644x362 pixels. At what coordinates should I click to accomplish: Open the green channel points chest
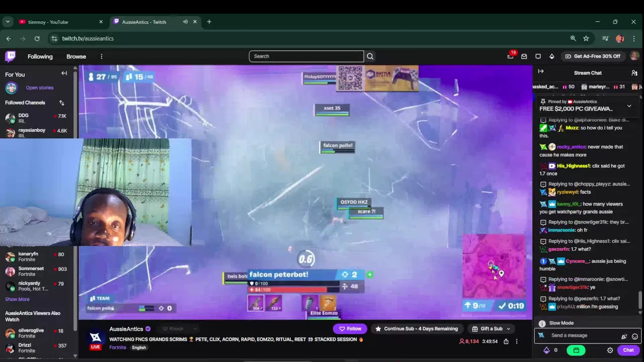pyautogui.click(x=576, y=350)
